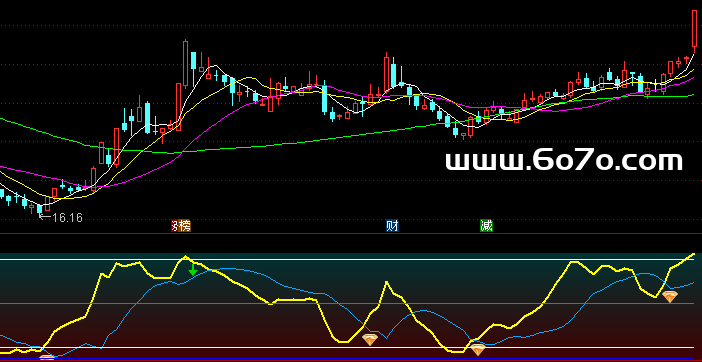Select the latest tall red candlestick
This screenshot has width=702, height=362.
694,28
